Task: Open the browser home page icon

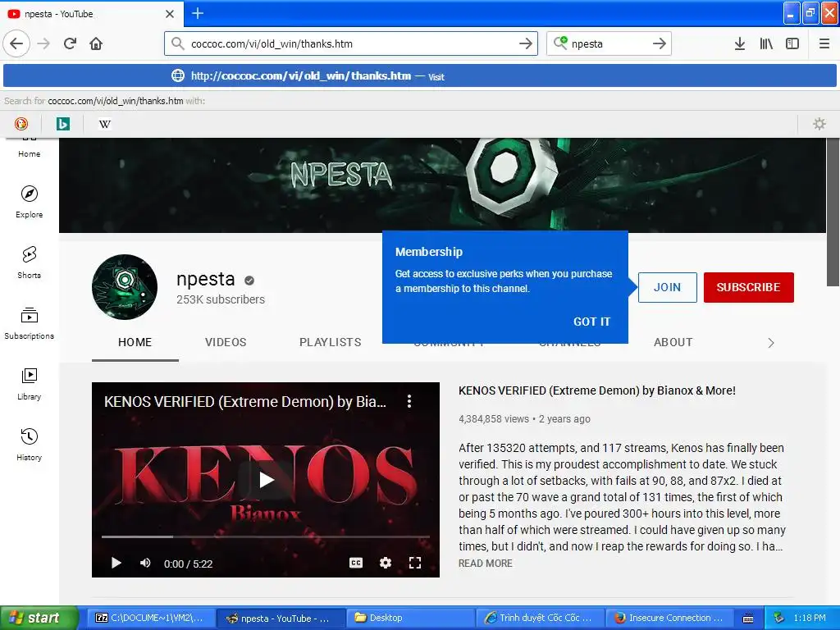Action: [96, 43]
